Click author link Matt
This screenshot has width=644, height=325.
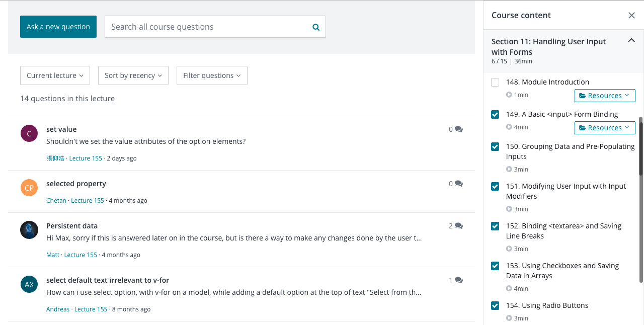click(x=53, y=255)
